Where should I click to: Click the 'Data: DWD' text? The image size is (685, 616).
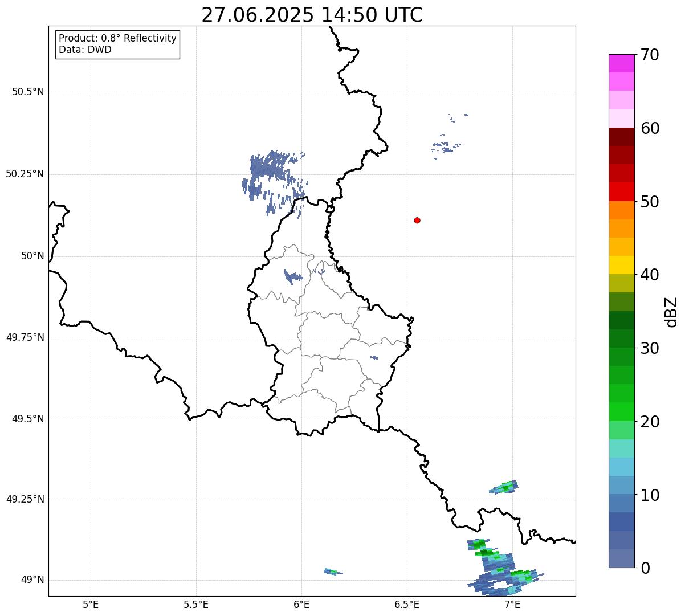(x=85, y=50)
